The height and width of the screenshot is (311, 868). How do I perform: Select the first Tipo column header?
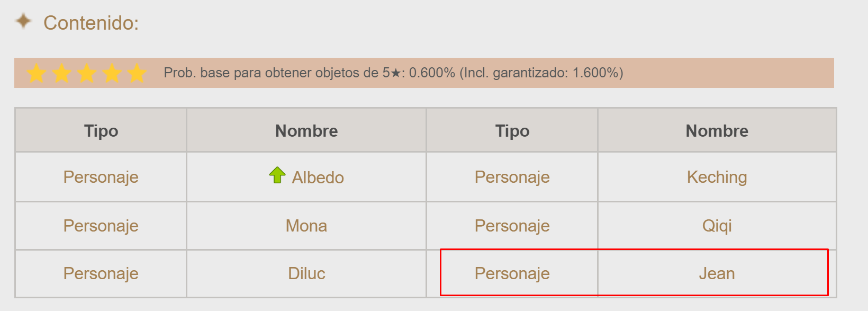point(101,131)
